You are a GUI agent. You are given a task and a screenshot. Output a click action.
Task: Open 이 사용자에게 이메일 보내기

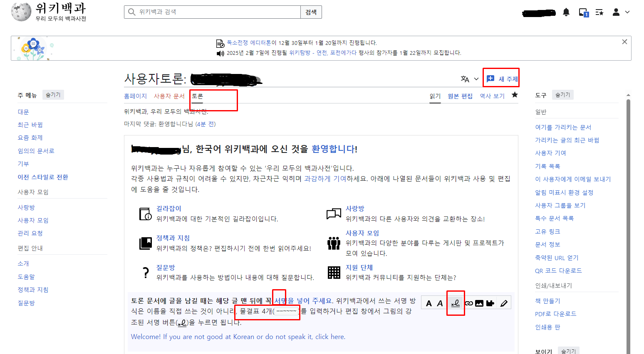[573, 179]
